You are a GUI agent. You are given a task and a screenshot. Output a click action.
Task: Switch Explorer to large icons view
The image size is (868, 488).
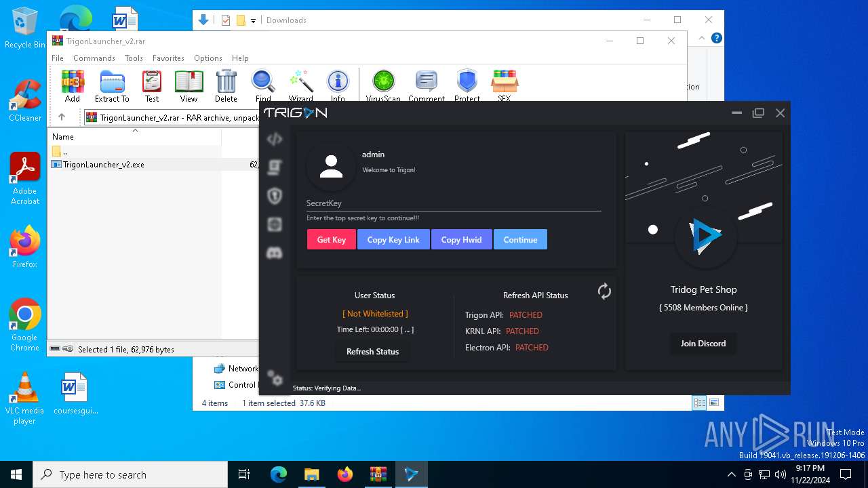click(x=713, y=403)
